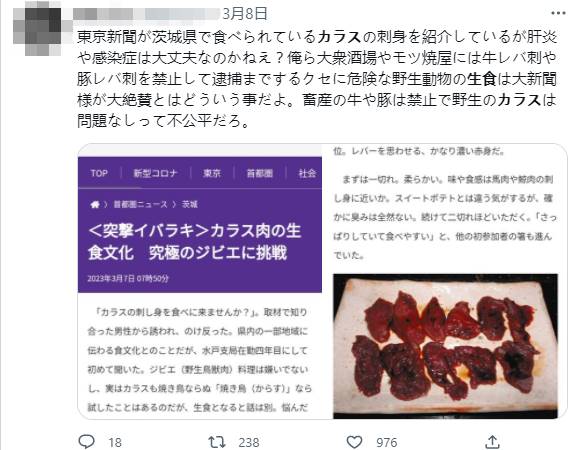The width and height of the screenshot is (582, 450).
Task: Click the 茨城 breadcrumb link
Action: tap(190, 204)
